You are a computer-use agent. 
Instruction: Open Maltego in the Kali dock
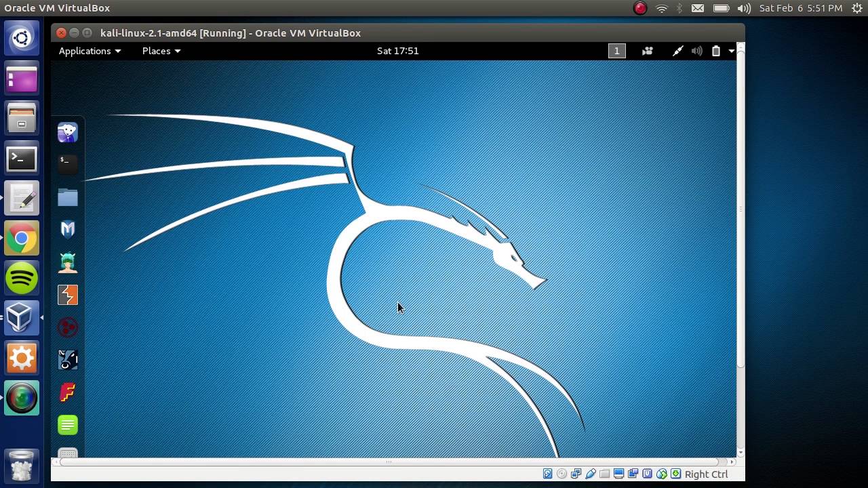coord(68,327)
